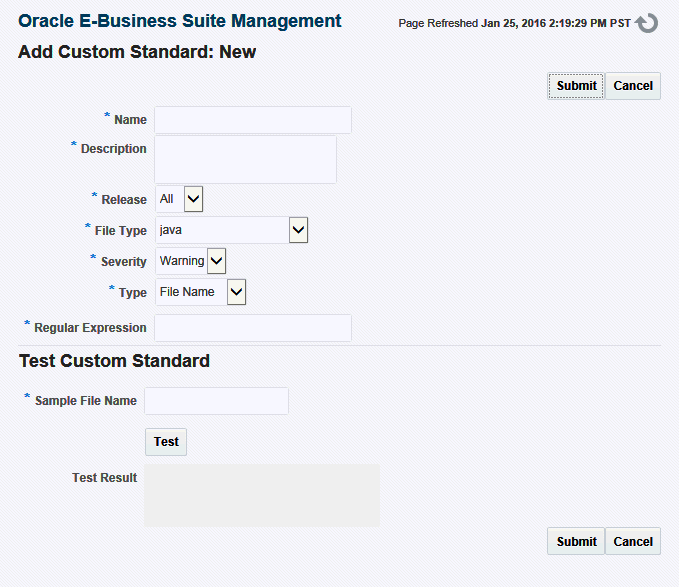The height and width of the screenshot is (587, 679).
Task: Focus the Regular Expression input field
Action: click(253, 328)
